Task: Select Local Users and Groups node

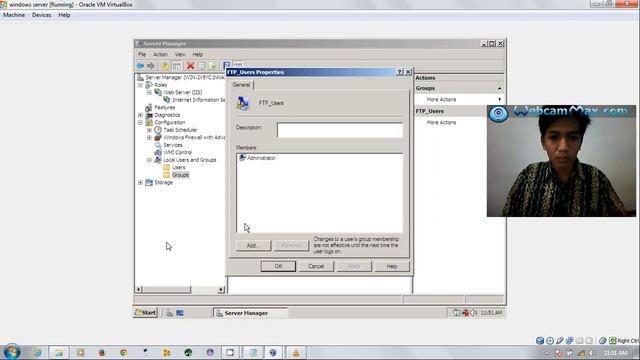Action: (190, 160)
